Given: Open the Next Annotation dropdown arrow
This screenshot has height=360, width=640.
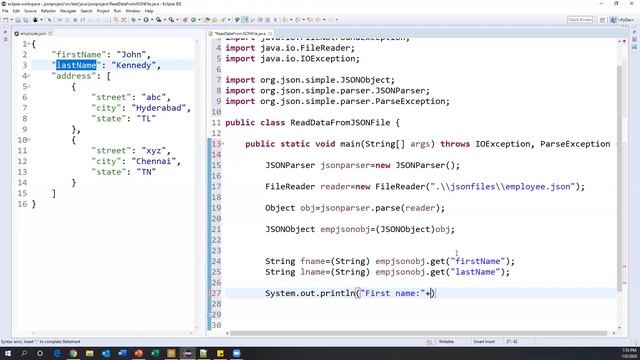Looking at the screenshot, I should point(291,20).
